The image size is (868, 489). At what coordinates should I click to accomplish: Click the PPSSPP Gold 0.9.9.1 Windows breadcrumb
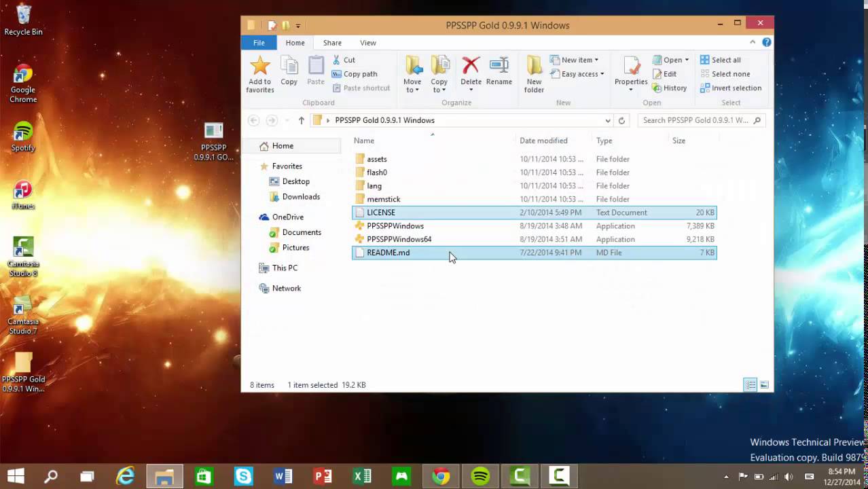pos(384,120)
